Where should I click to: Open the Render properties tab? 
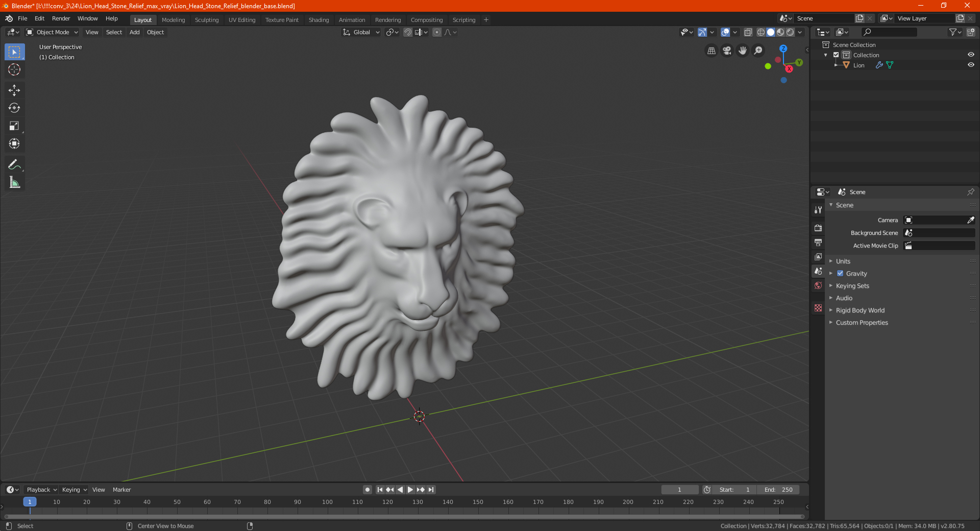(x=818, y=228)
